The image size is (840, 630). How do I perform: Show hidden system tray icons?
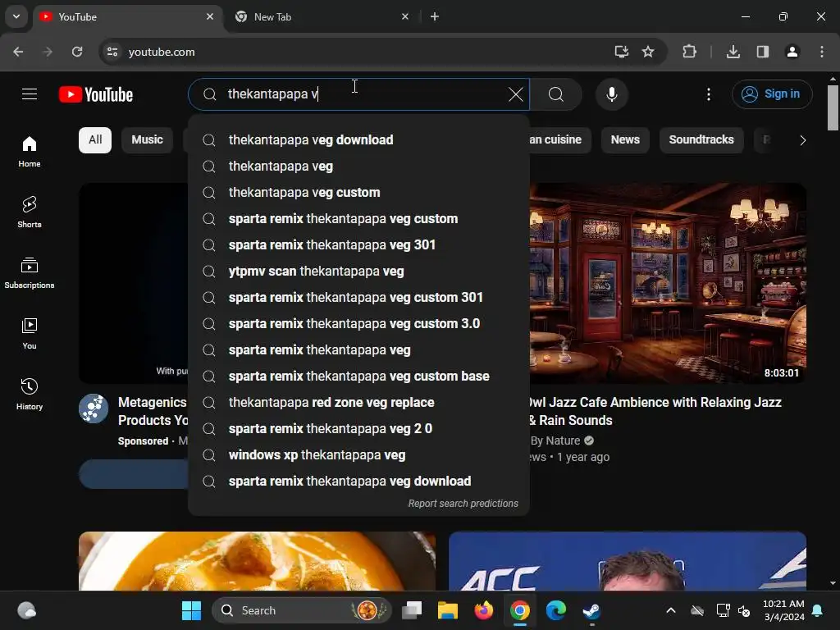tap(671, 610)
